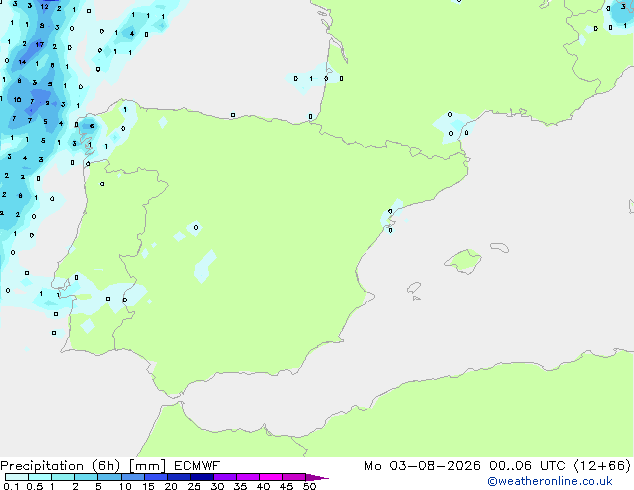Select the 0.1 to 0.5 mm legend swatch
The width and height of the screenshot is (634, 490).
point(17,477)
